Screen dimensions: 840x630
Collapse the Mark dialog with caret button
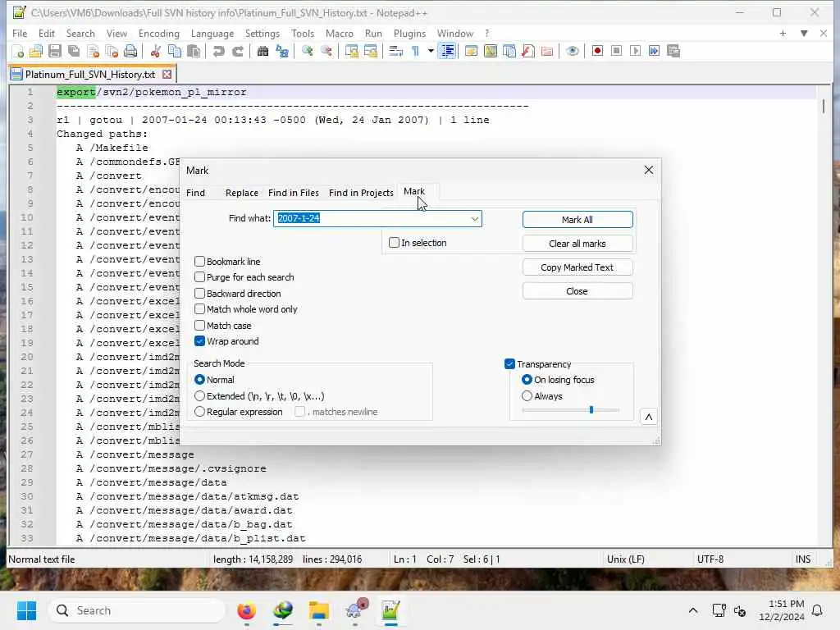point(649,417)
